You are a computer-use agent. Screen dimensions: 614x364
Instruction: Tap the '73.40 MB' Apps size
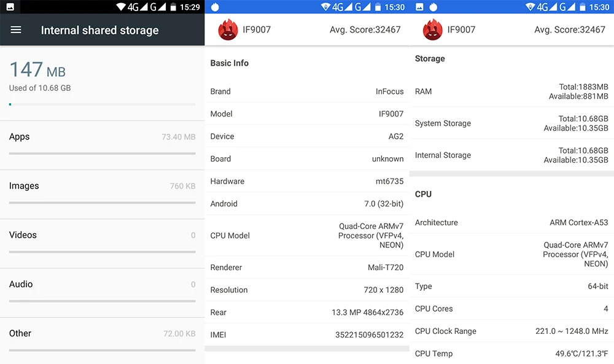pos(179,137)
